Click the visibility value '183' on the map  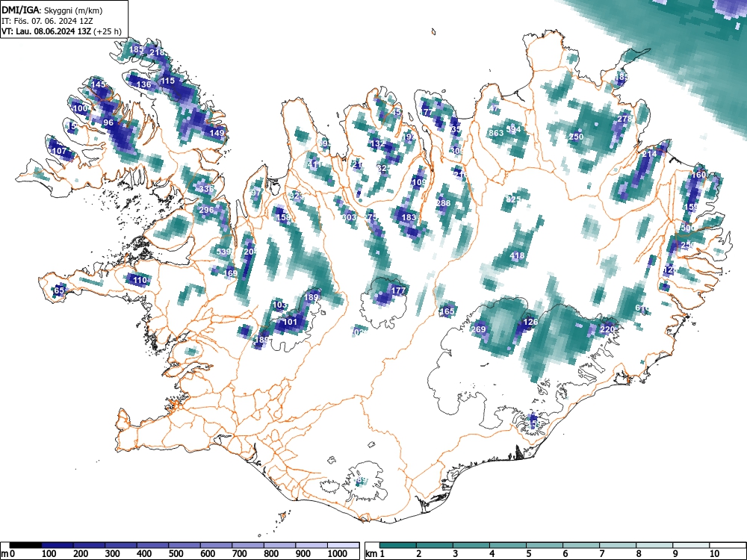pos(409,217)
